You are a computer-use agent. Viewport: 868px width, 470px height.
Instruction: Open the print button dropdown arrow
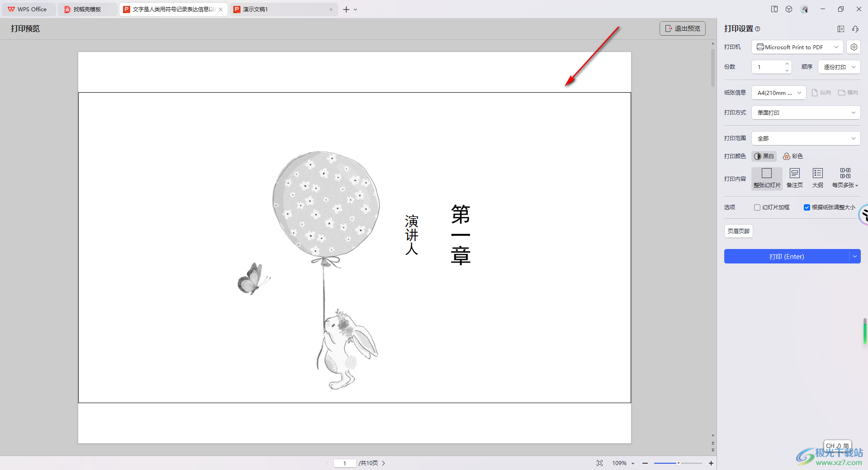point(855,256)
